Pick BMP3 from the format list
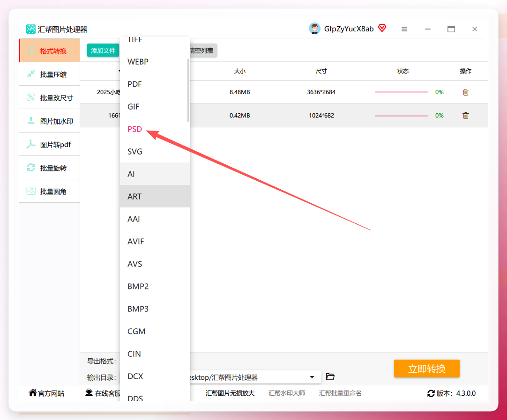This screenshot has height=420, width=507. click(155, 309)
